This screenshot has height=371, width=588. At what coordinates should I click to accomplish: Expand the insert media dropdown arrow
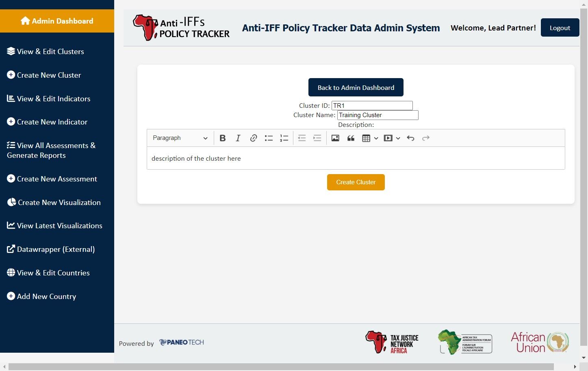[398, 138]
